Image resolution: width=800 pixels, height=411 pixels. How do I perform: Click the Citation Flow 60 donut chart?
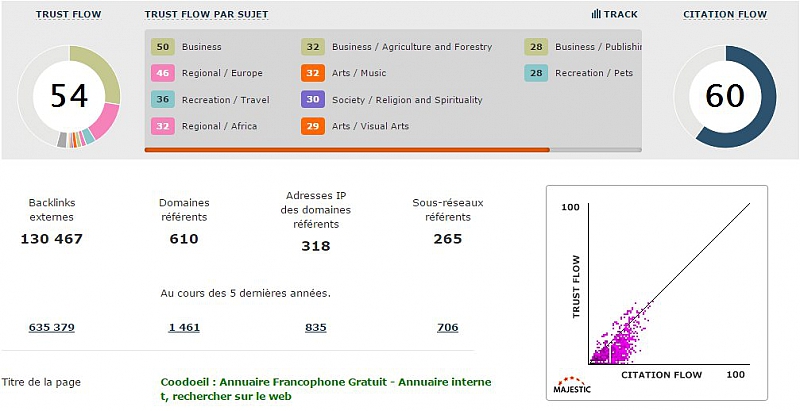(725, 96)
